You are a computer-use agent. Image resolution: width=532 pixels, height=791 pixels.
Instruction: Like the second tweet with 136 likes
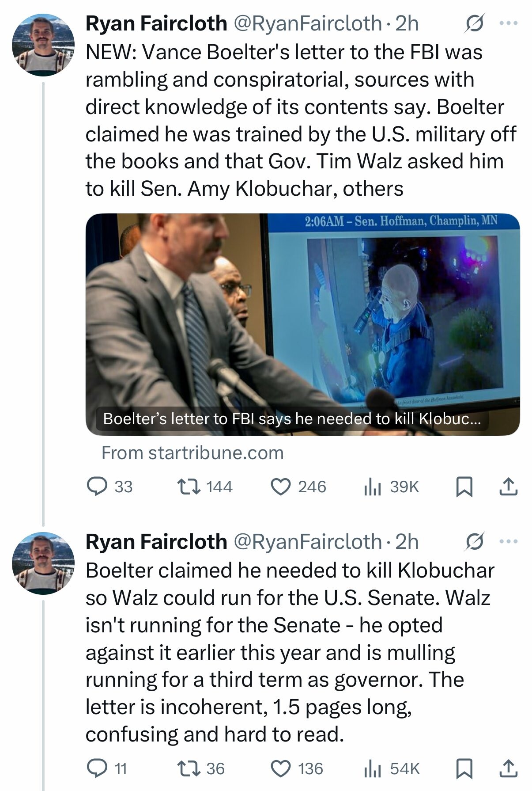[x=297, y=768]
